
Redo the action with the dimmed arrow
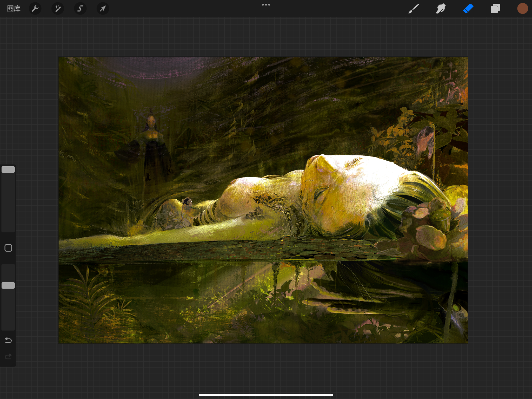coord(8,356)
